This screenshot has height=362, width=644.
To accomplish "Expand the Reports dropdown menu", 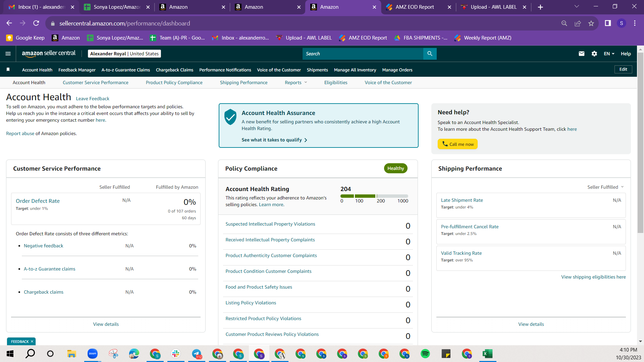I will [296, 82].
